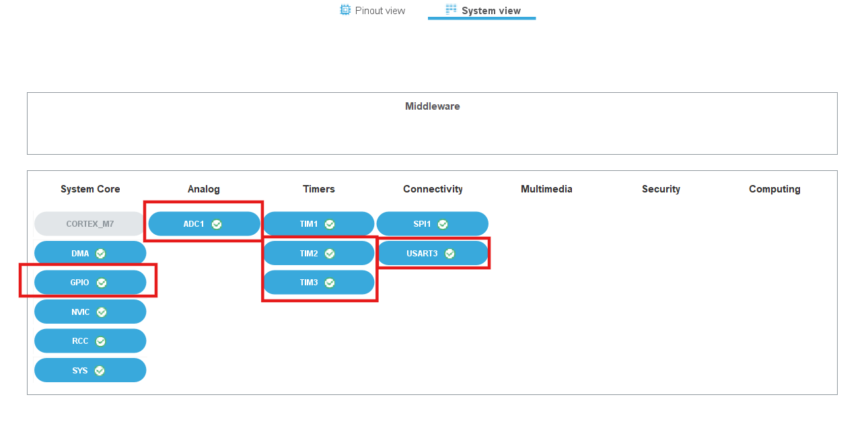Open the DMA settings button
This screenshot has width=868, height=432.
tap(79, 254)
